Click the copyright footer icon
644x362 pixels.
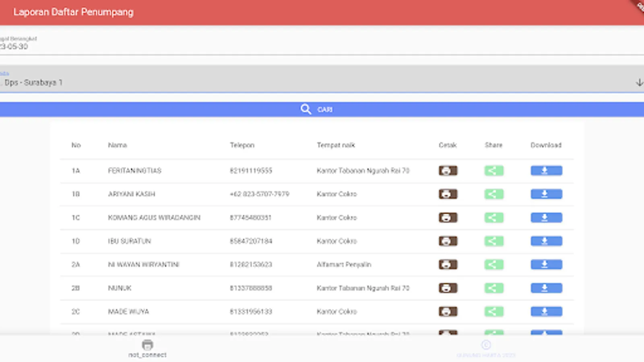point(486,345)
